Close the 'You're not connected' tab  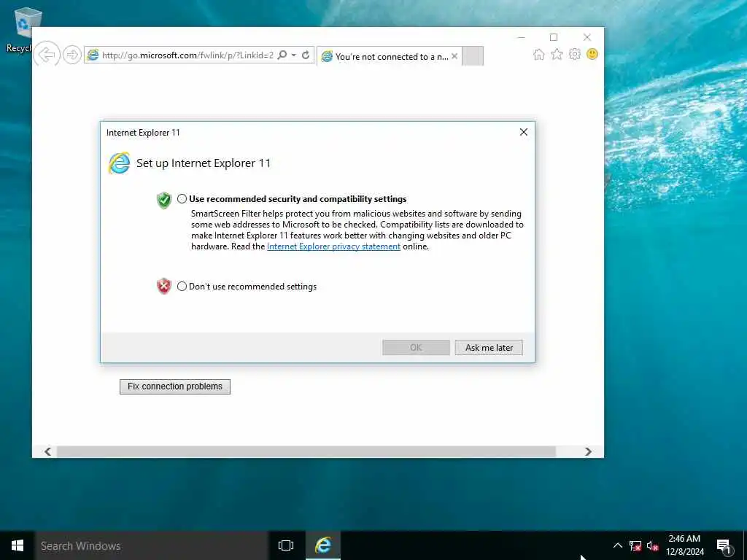coord(454,56)
